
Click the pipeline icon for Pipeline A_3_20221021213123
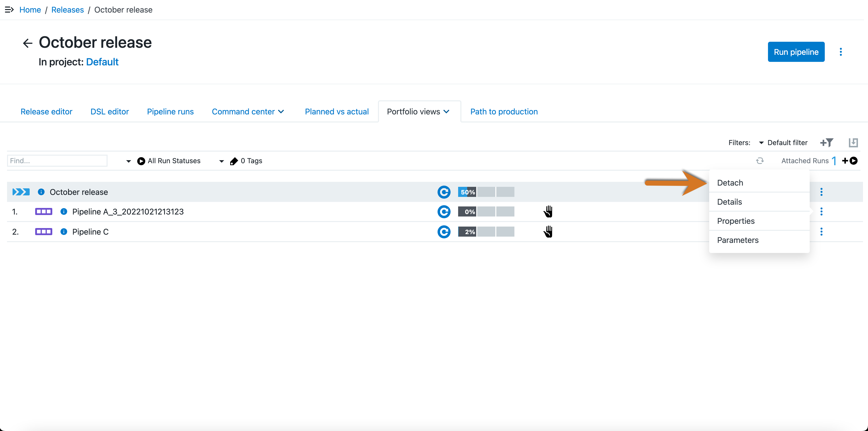click(44, 211)
